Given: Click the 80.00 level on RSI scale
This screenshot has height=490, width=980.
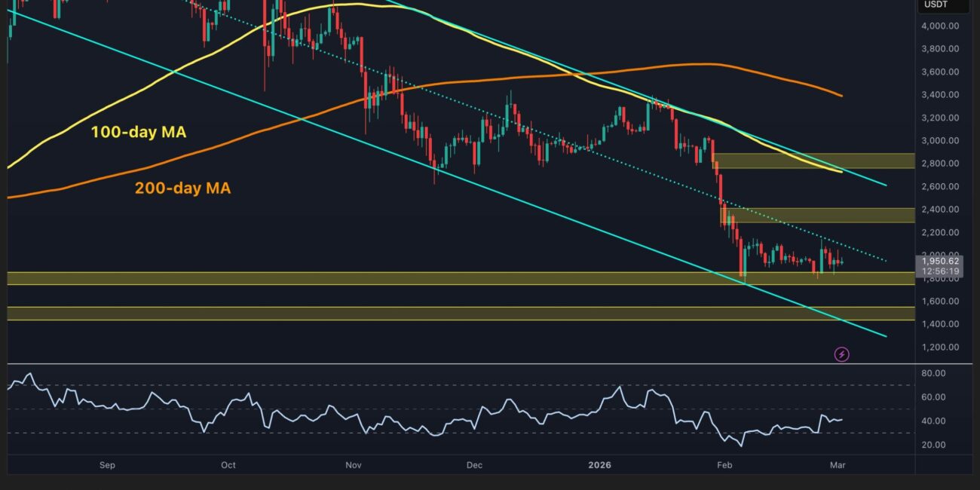Looking at the screenshot, I should click(x=933, y=373).
